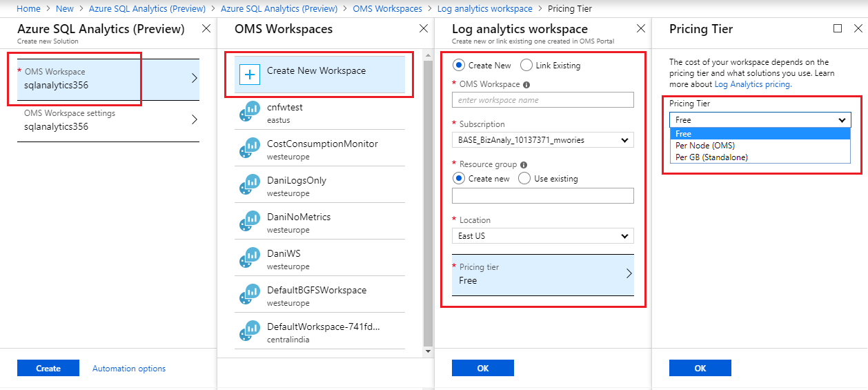
Task: Click the CostConsumptionMonitor workspace icon
Action: coord(248,149)
